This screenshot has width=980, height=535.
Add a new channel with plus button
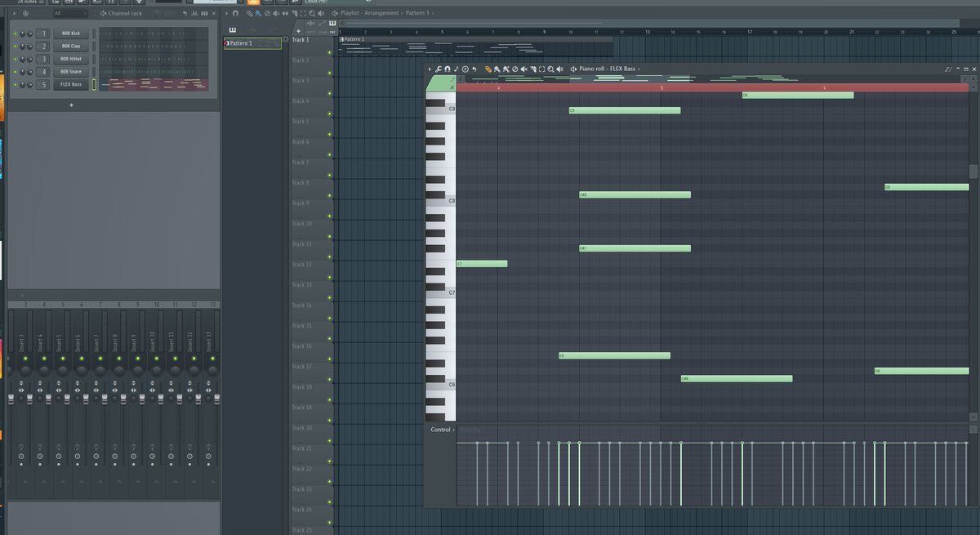[71, 105]
